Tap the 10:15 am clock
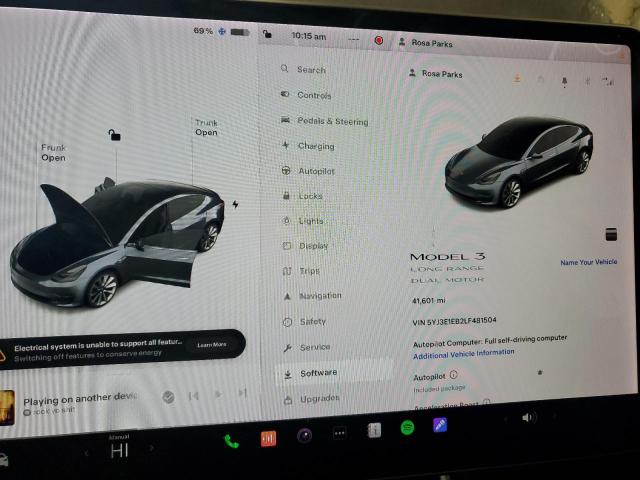Viewport: 640px width, 480px height. (x=309, y=36)
